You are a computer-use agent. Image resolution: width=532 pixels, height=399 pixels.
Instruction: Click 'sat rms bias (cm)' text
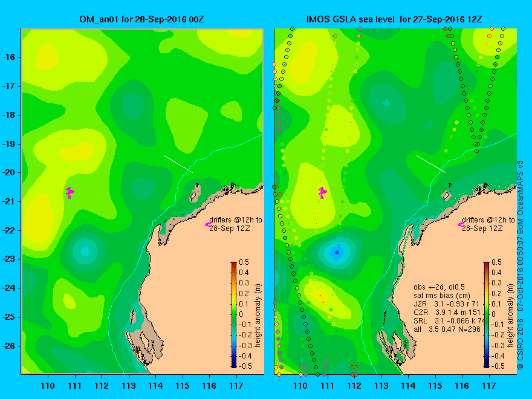click(442, 296)
